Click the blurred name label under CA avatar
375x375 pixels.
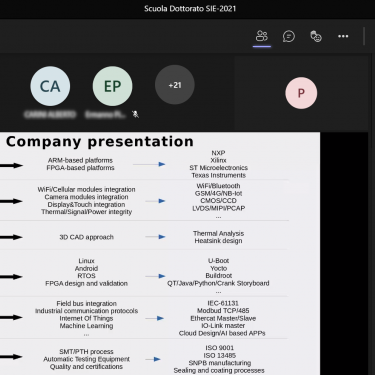coord(50,115)
